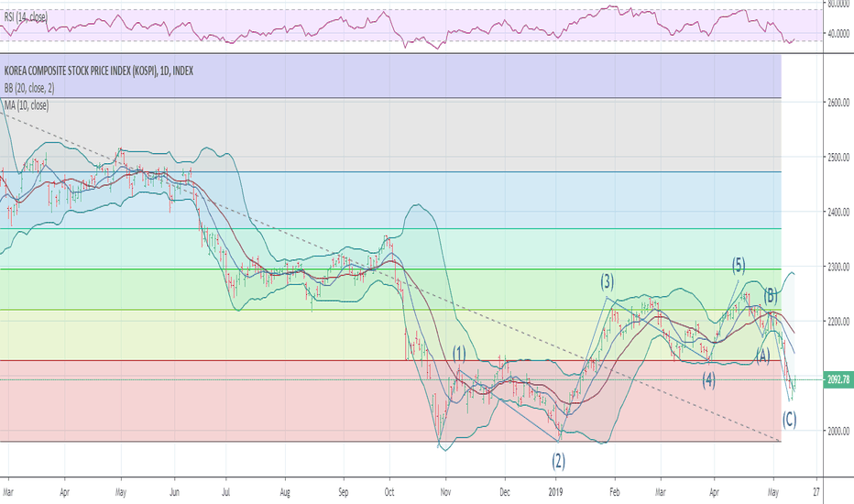Click the RSI (14, close) indicator label
The width and height of the screenshot is (854, 504).
coord(27,16)
